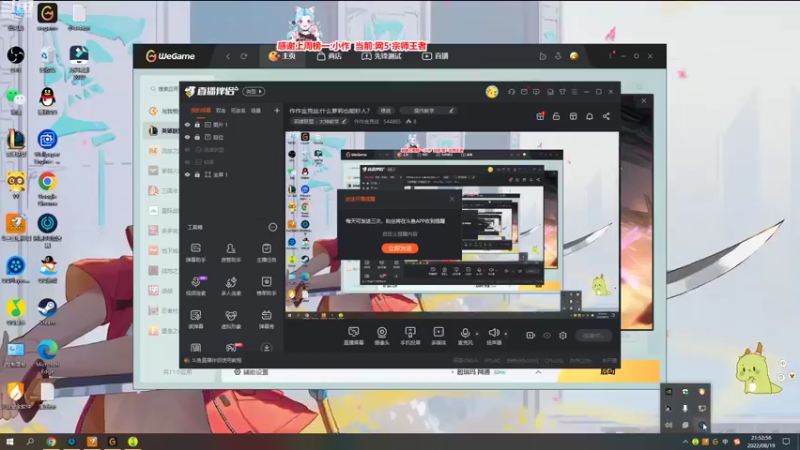Open the 视频连麦 tool in the toolbox
Viewport: 800px width, 450px height.
tap(195, 286)
